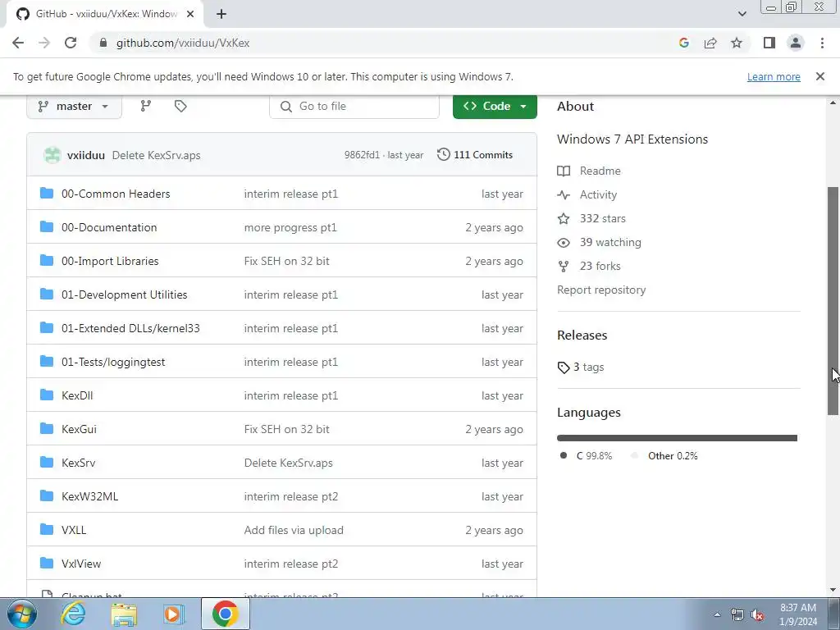This screenshot has width=840, height=630.
Task: Open the KexW32ML folder
Action: (89, 496)
